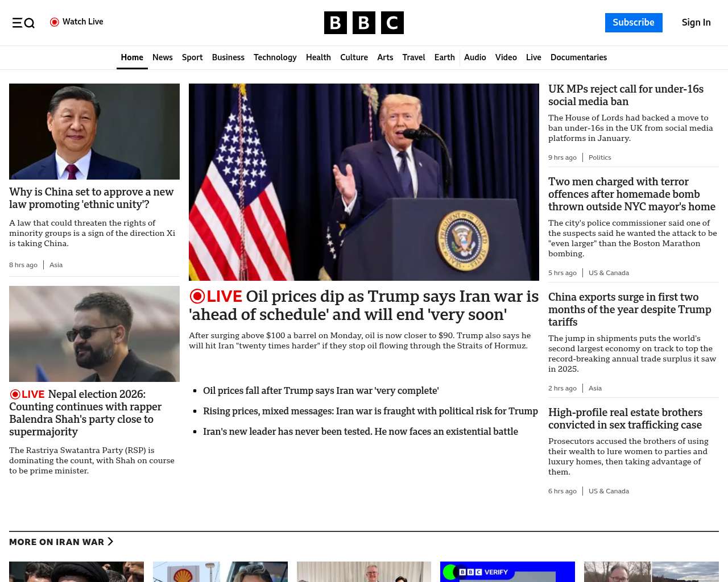Read the China exports surge article
Image resolution: width=728 pixels, height=582 pixels.
[630, 309]
